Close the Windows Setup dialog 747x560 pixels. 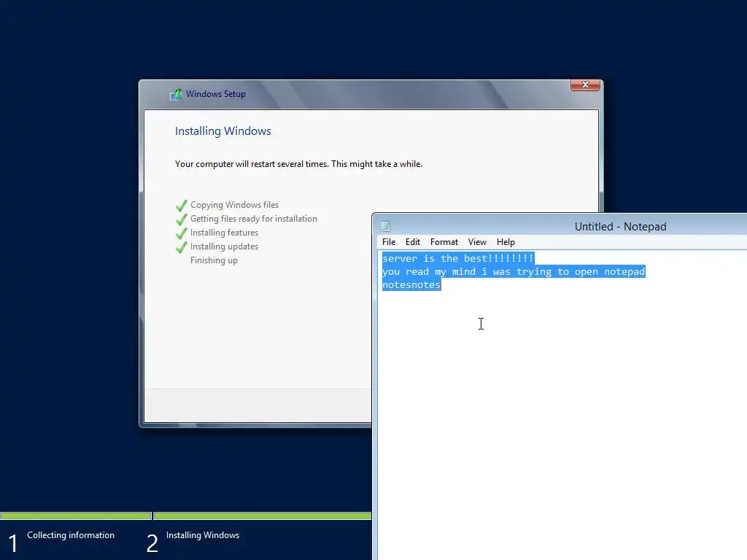click(x=585, y=85)
